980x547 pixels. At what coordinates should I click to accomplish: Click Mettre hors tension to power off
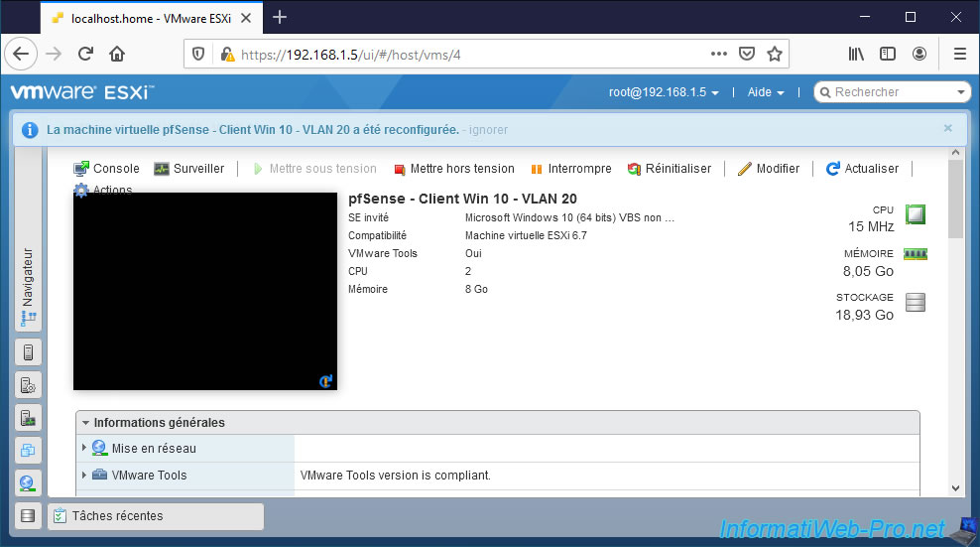click(454, 169)
